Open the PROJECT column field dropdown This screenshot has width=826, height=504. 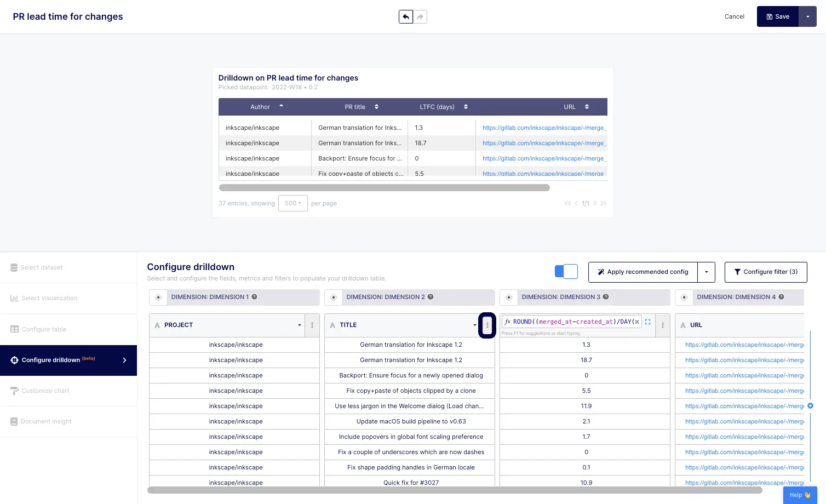[299, 325]
